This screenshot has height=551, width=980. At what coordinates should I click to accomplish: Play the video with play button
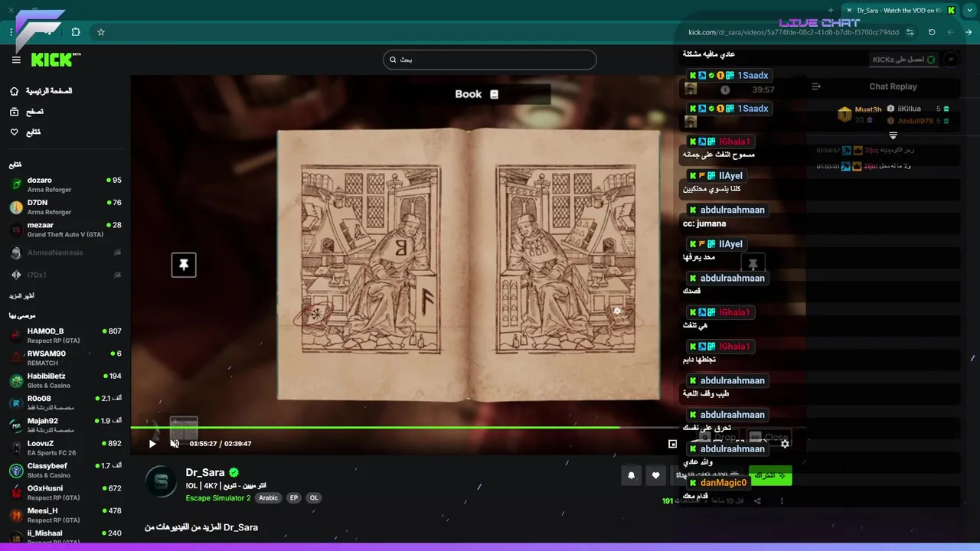click(152, 443)
